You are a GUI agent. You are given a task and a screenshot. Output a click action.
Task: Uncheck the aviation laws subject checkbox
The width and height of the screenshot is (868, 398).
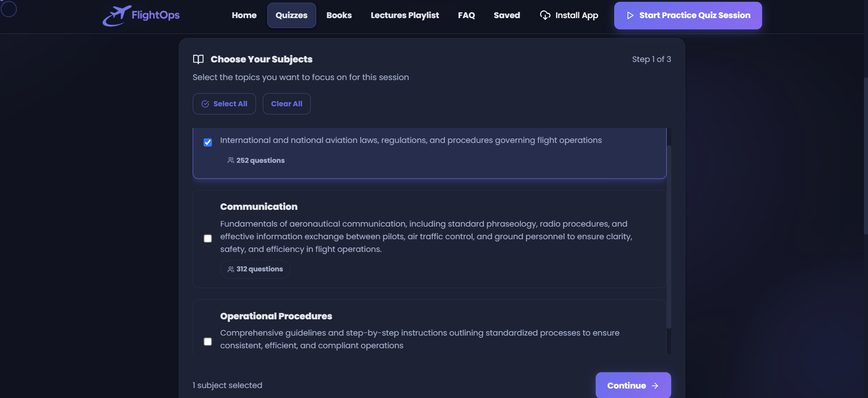[208, 142]
